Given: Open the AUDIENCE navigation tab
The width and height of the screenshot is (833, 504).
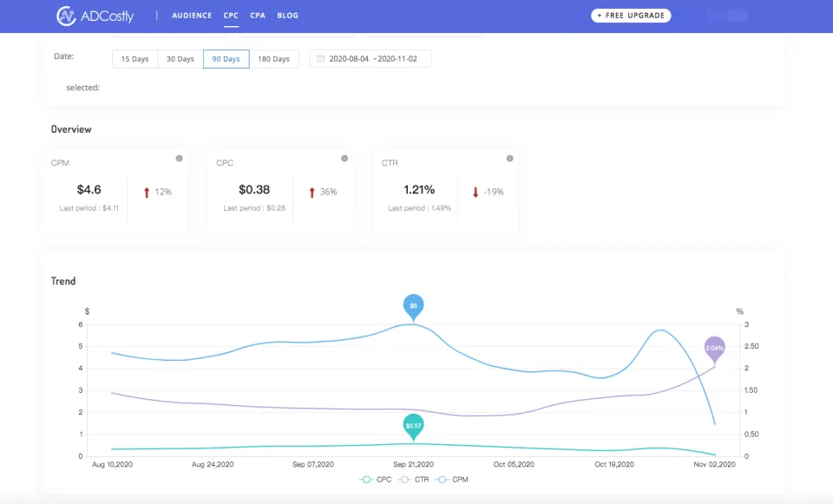Looking at the screenshot, I should coord(192,16).
